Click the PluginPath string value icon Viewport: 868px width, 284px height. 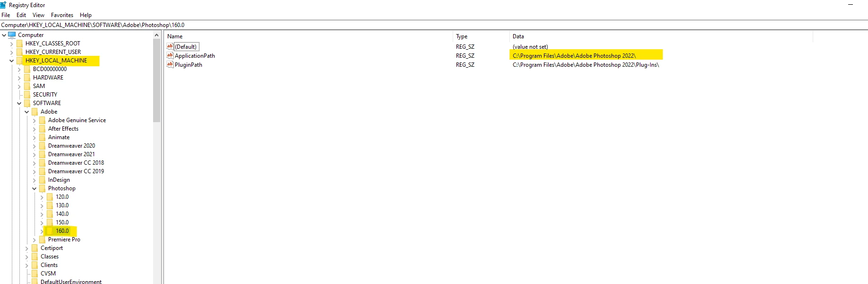pos(170,64)
